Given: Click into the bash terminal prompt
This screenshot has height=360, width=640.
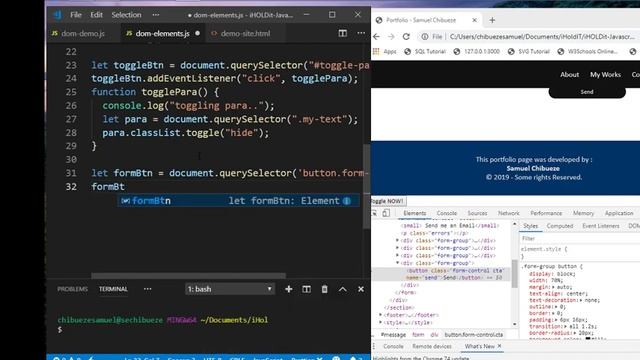Looking at the screenshot, I should pyautogui.click(x=60, y=329).
